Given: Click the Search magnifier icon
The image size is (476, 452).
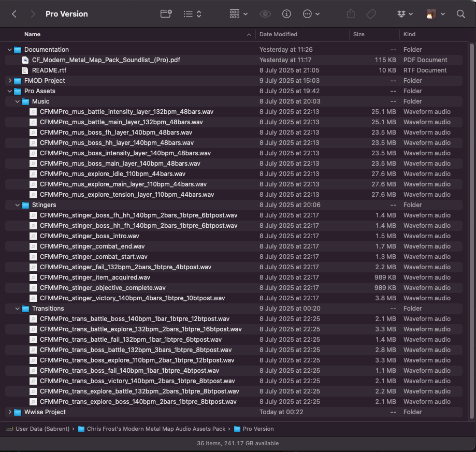Looking at the screenshot, I should 461,14.
